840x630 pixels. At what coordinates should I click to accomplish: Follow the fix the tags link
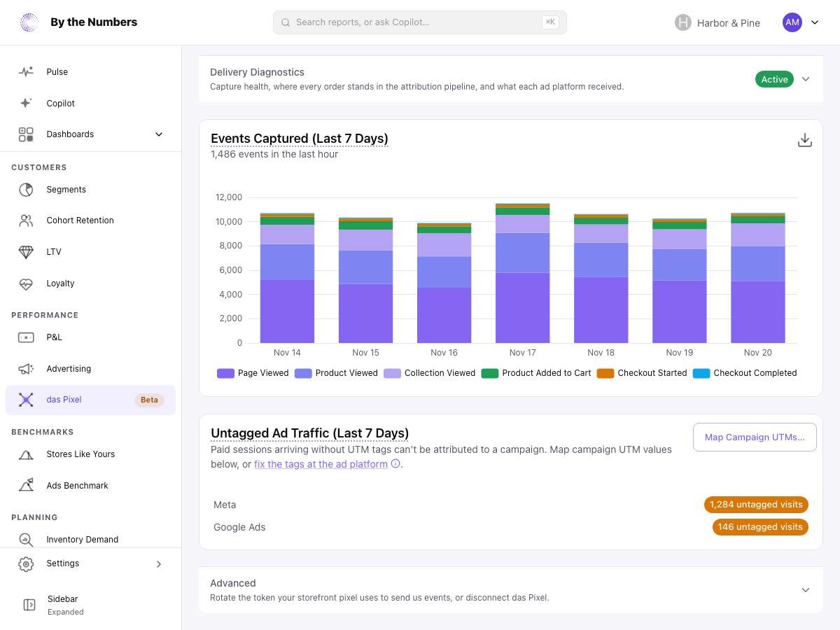[321, 463]
